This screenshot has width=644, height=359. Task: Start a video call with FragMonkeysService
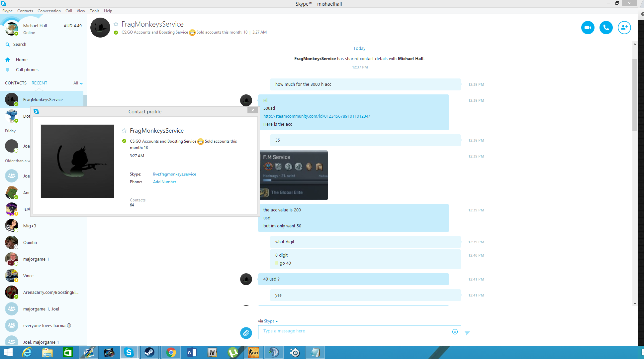(588, 28)
